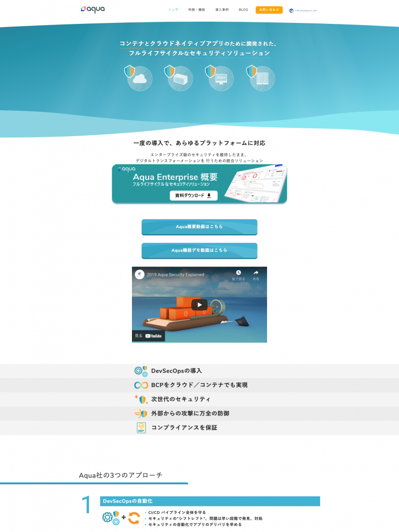399x532 pixels.
Task: Click the CI/CD パイプライン全体を守る bullet
Action: [177, 513]
